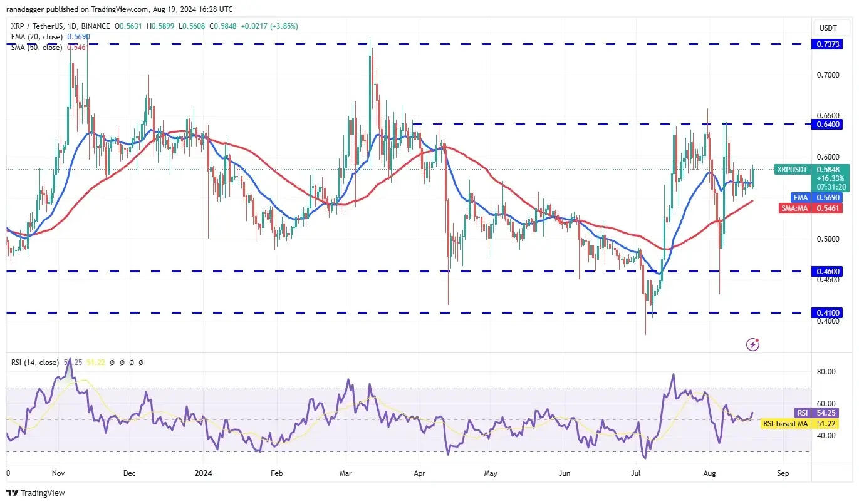Click the 0.4000 price axis label
The width and height of the screenshot is (859, 504).
click(828, 321)
